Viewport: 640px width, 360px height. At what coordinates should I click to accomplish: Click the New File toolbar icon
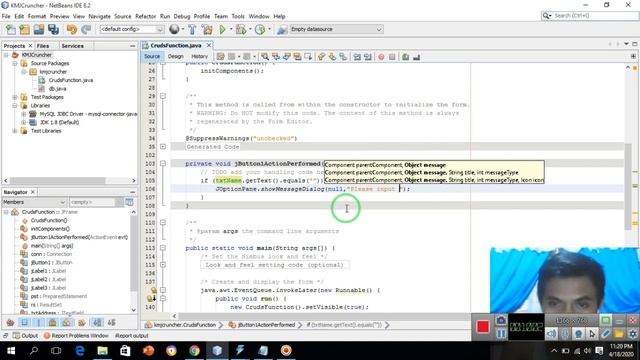pos(11,29)
